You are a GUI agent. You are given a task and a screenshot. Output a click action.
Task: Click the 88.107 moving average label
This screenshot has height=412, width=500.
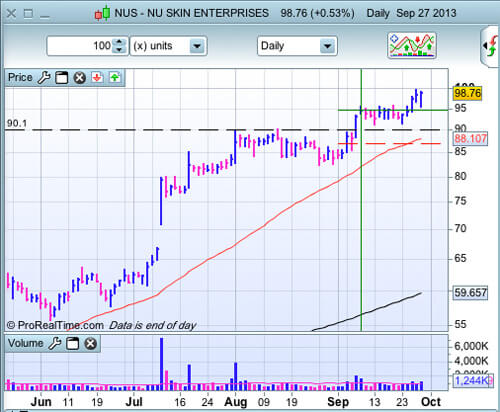click(x=470, y=138)
